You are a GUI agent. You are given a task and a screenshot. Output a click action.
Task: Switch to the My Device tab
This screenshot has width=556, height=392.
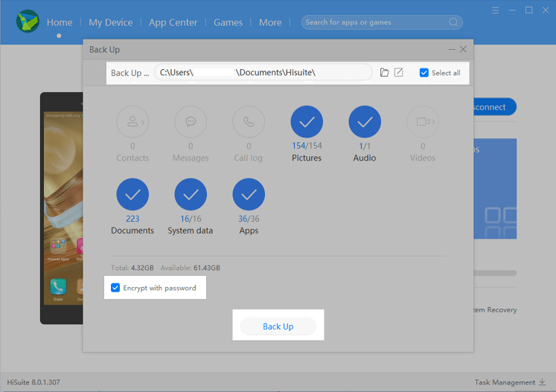point(110,22)
